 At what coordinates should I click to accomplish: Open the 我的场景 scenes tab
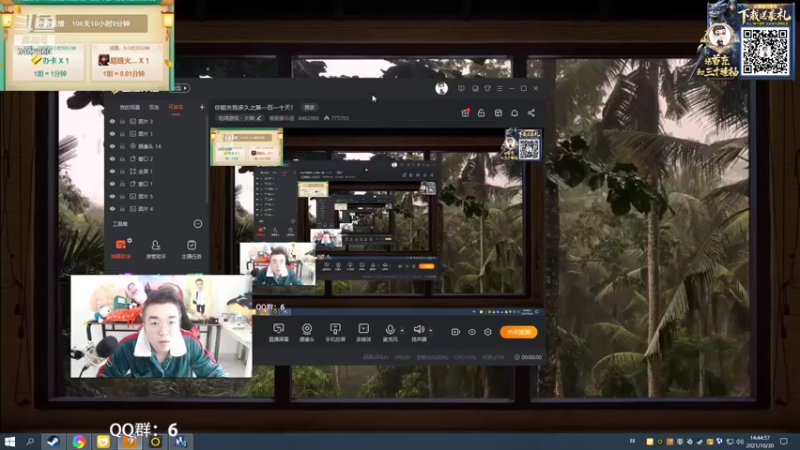pos(130,108)
